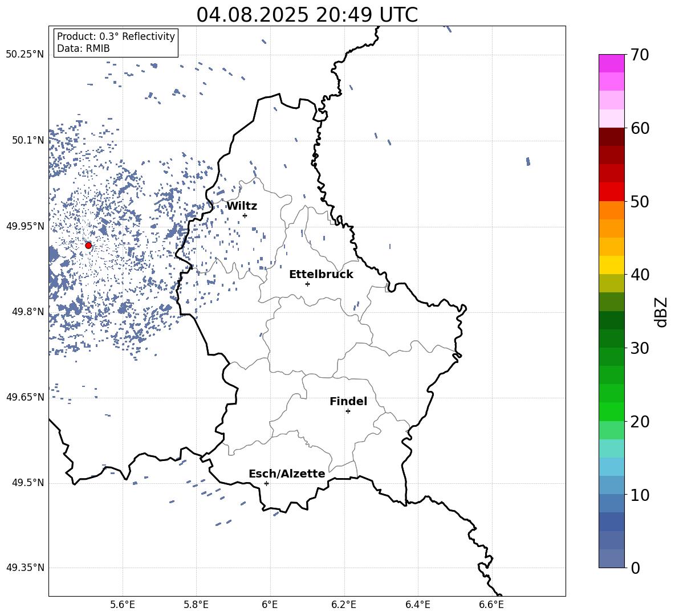
Task: Click the 40 colorbar tick label
Action: pos(640,275)
